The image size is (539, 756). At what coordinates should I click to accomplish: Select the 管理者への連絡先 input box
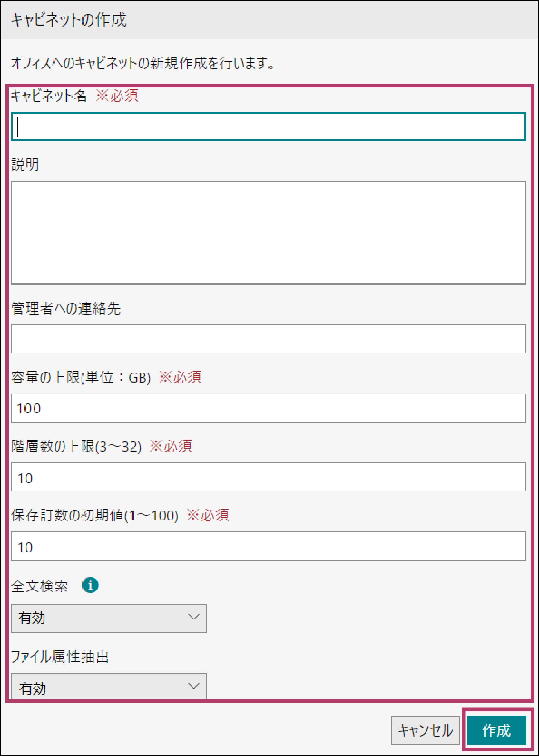[268, 339]
